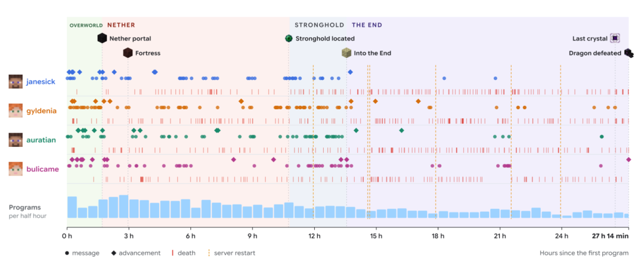Click bulicame's final magenta advancement diamond
This screenshot has height=265, width=644.
[x=628, y=159]
